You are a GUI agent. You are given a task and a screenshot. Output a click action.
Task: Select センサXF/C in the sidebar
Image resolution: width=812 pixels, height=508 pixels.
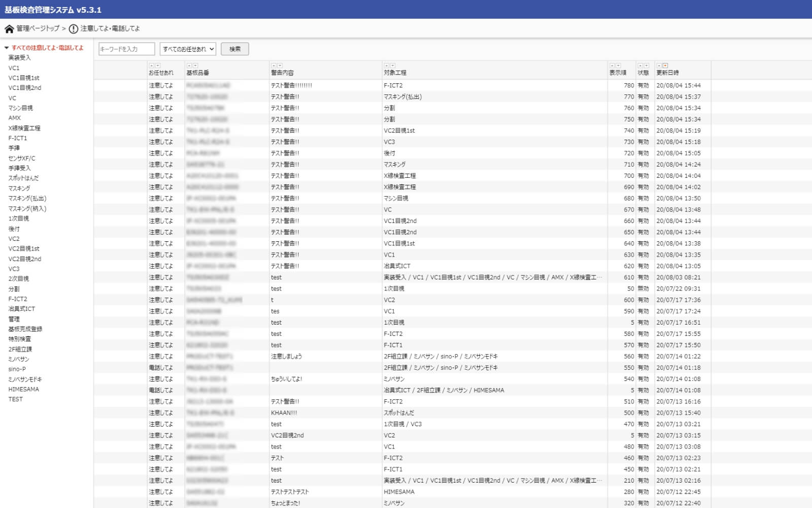tap(22, 158)
